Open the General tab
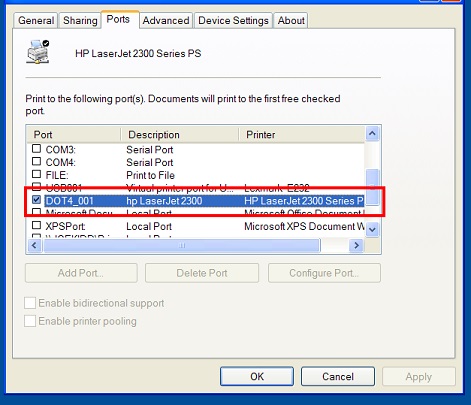 [x=36, y=21]
